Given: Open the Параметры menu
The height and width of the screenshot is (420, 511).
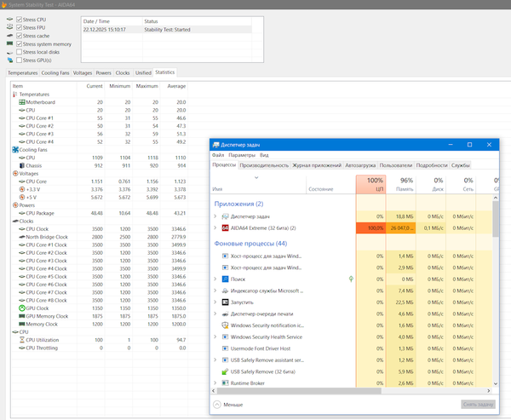Looking at the screenshot, I should pos(242,156).
